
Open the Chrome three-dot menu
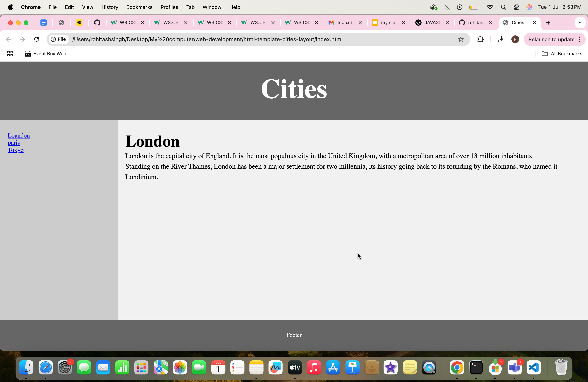pyautogui.click(x=580, y=39)
